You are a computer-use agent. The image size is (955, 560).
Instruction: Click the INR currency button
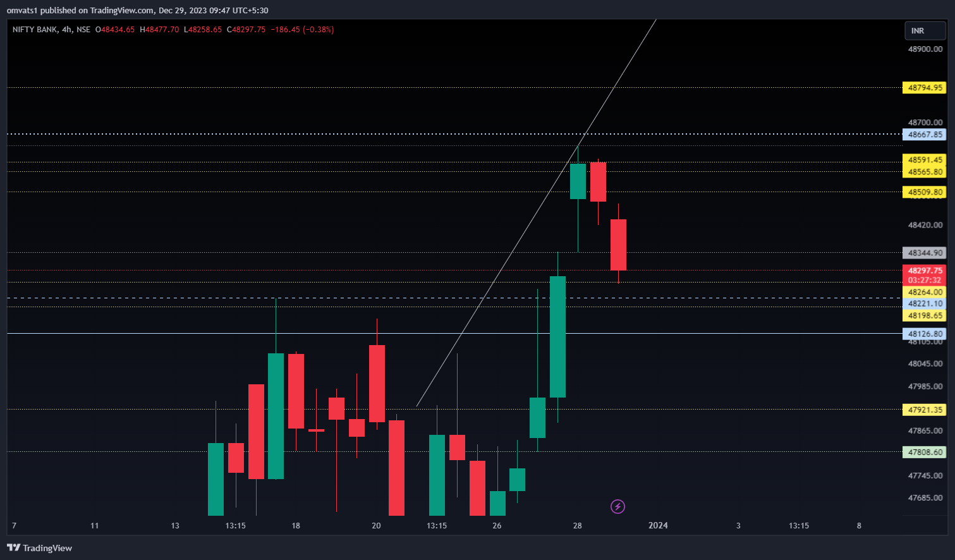pyautogui.click(x=925, y=30)
